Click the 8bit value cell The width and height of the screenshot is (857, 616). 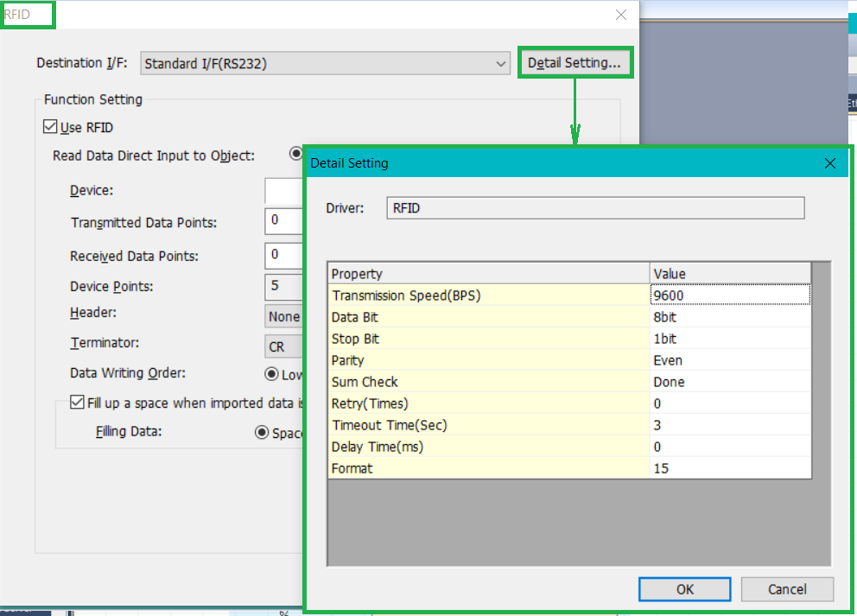click(730, 317)
